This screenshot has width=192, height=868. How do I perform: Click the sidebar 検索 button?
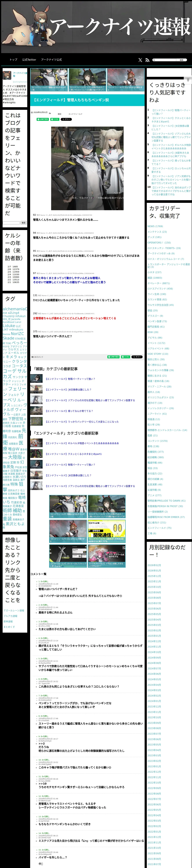click(23, 223)
